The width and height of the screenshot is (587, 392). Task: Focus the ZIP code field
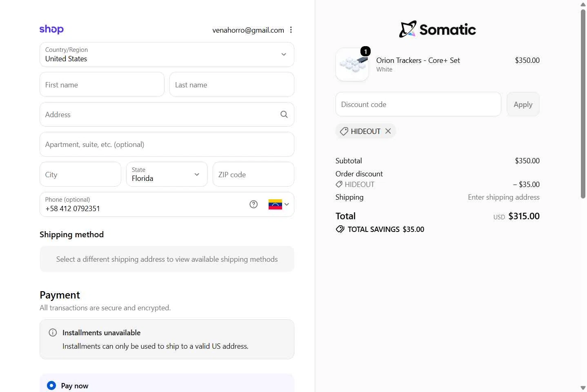[253, 174]
